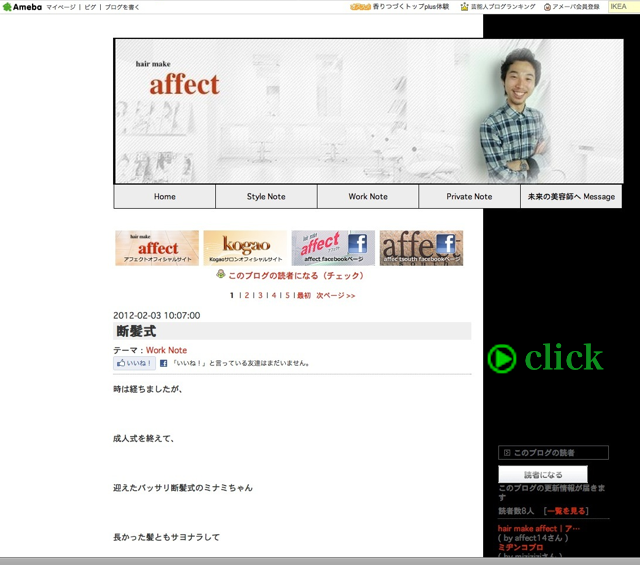
Task: Open the Private Note tab
Action: click(469, 197)
